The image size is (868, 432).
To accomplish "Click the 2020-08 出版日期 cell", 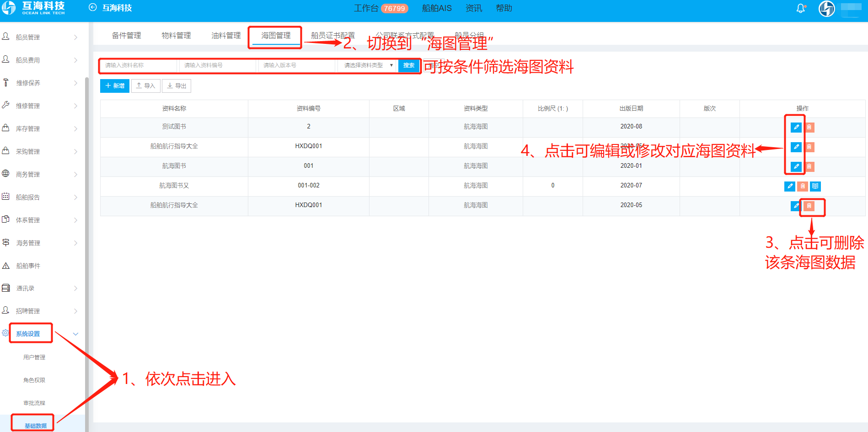I will pyautogui.click(x=631, y=127).
